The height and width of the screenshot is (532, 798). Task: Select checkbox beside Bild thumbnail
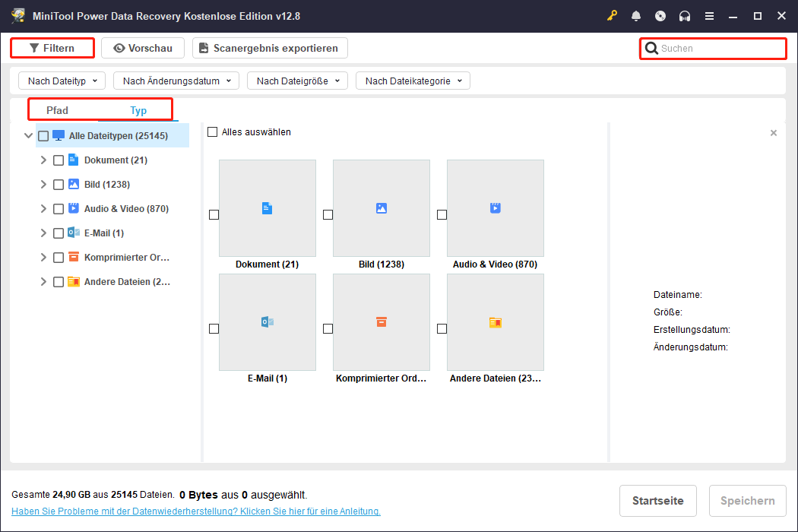[328, 215]
